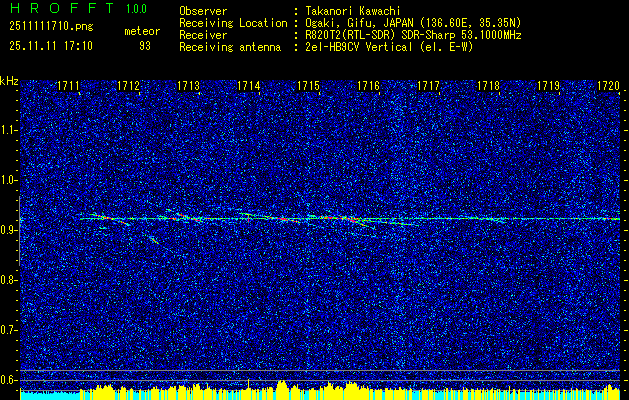
Task: Click the 1712 time marker
Action: click(x=128, y=86)
